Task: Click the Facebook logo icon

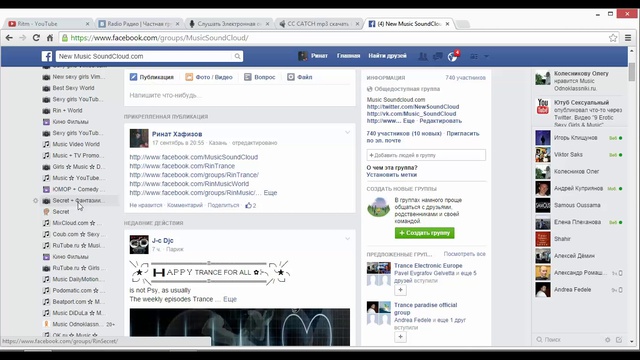Action: click(47, 56)
